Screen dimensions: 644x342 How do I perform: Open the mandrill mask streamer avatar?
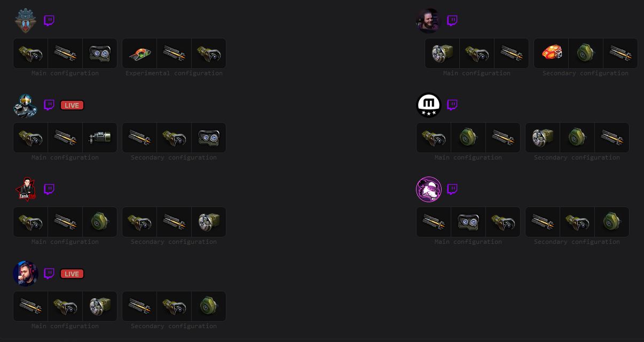coord(26,21)
